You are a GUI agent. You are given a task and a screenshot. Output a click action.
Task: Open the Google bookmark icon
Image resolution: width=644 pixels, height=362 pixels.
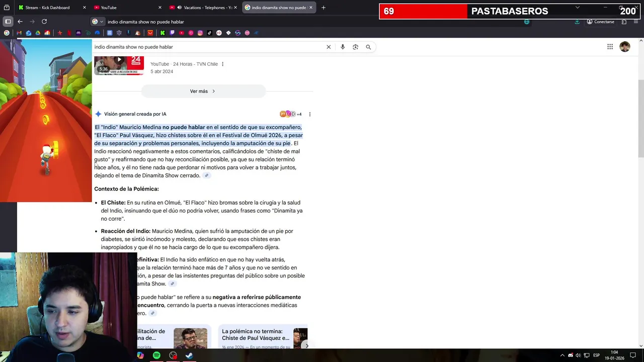(x=7, y=33)
